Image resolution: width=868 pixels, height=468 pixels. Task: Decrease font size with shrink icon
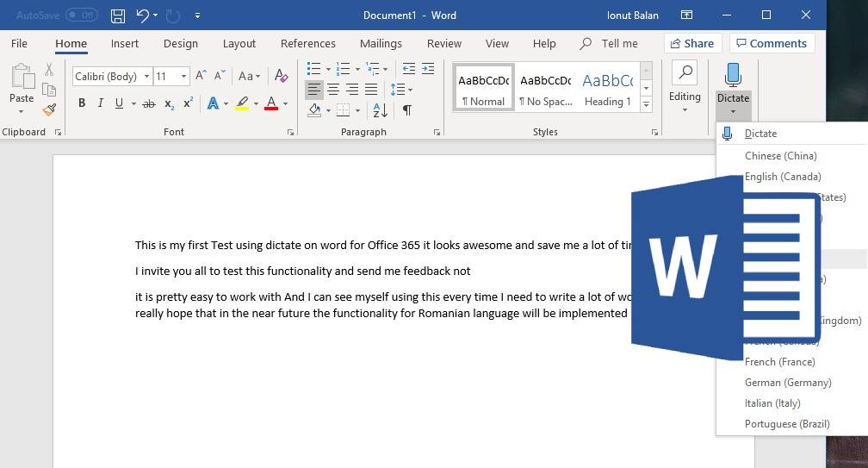[x=220, y=75]
